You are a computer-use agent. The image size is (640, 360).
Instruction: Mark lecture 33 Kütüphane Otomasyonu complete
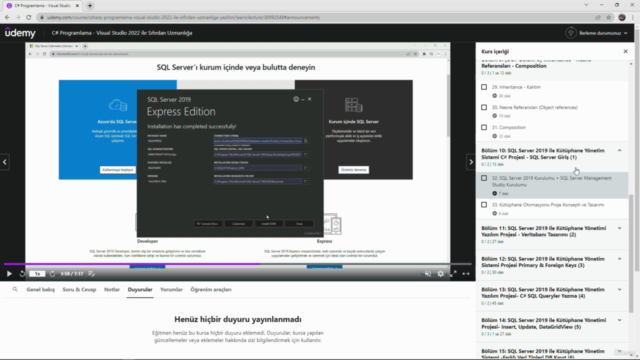484,205
